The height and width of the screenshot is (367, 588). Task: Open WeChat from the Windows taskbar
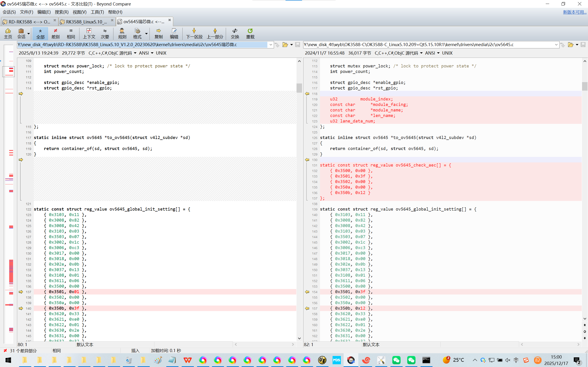pos(396,360)
